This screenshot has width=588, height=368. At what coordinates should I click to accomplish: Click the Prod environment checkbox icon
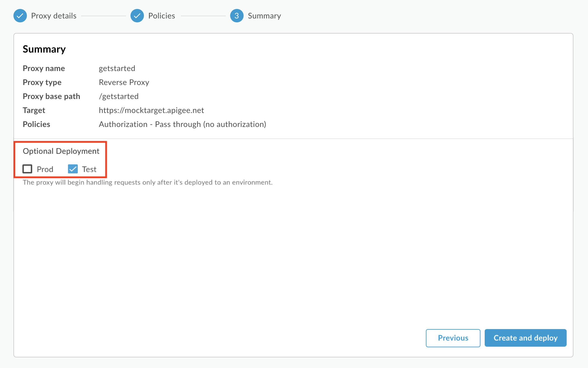(28, 169)
